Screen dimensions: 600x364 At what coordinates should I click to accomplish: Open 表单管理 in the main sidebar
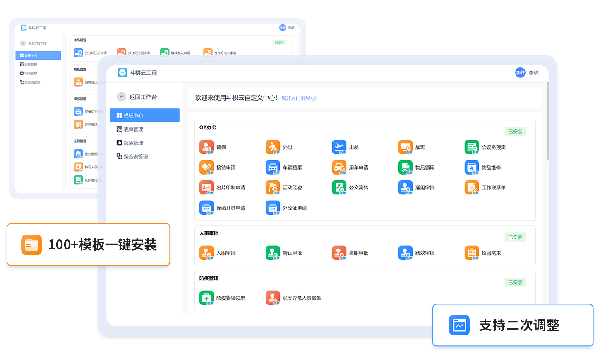[x=133, y=129]
